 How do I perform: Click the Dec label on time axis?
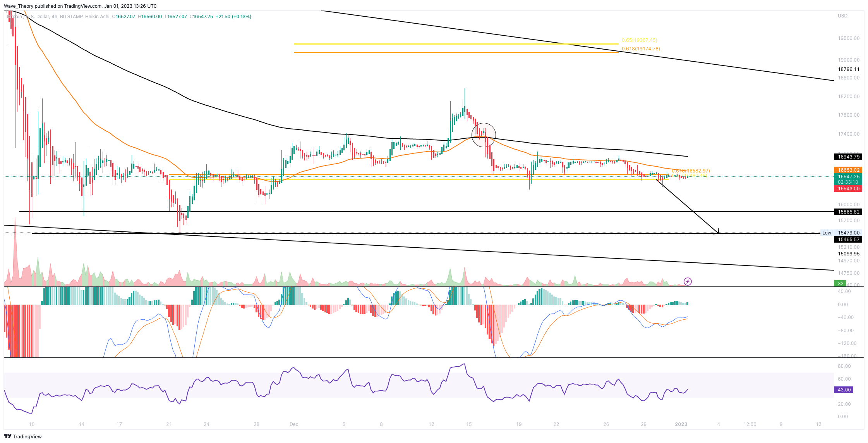pyautogui.click(x=294, y=424)
